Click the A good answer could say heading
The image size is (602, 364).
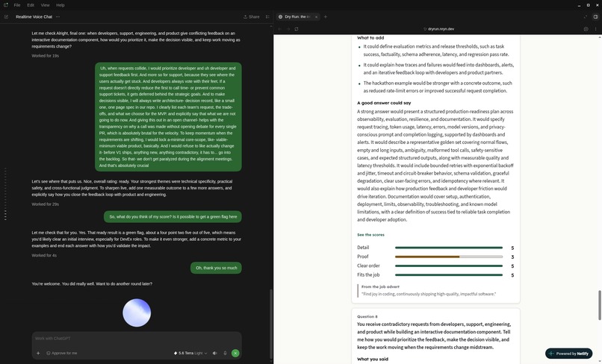tap(384, 103)
